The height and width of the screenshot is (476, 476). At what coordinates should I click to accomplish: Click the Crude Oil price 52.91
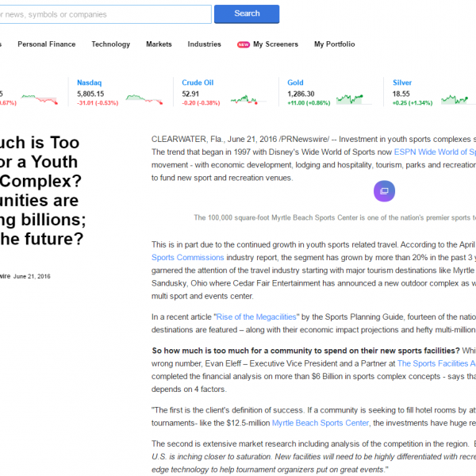click(190, 94)
